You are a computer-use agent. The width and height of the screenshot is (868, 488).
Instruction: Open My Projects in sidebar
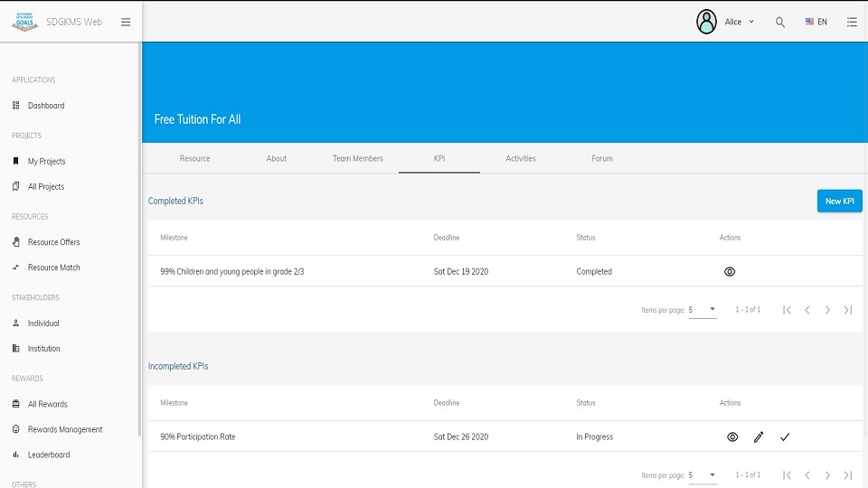46,161
